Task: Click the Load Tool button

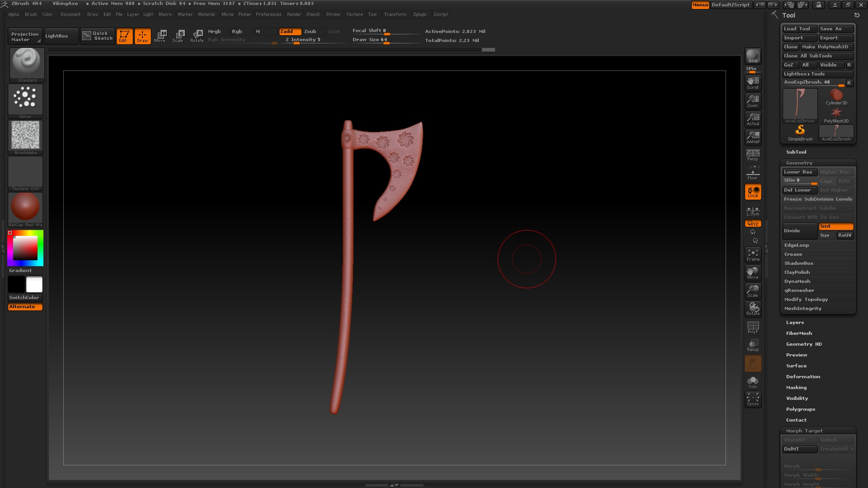Action: (x=799, y=29)
